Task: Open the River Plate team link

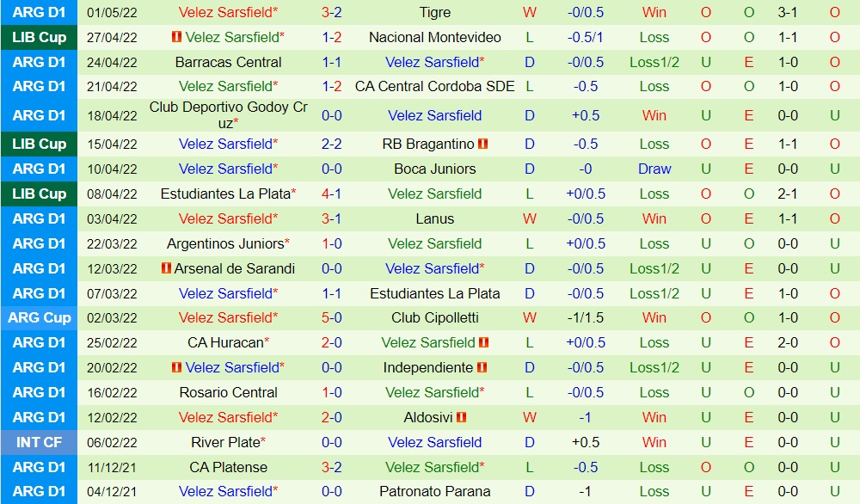Action: click(x=225, y=442)
